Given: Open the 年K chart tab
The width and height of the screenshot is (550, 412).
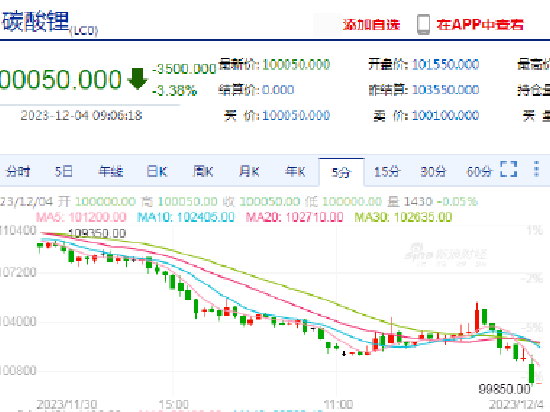Looking at the screenshot, I should (x=295, y=171).
